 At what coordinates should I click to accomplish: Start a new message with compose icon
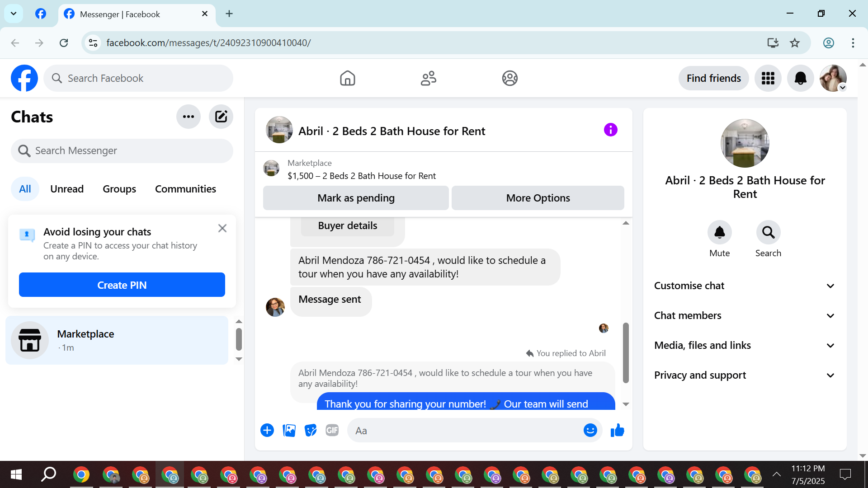(x=221, y=117)
